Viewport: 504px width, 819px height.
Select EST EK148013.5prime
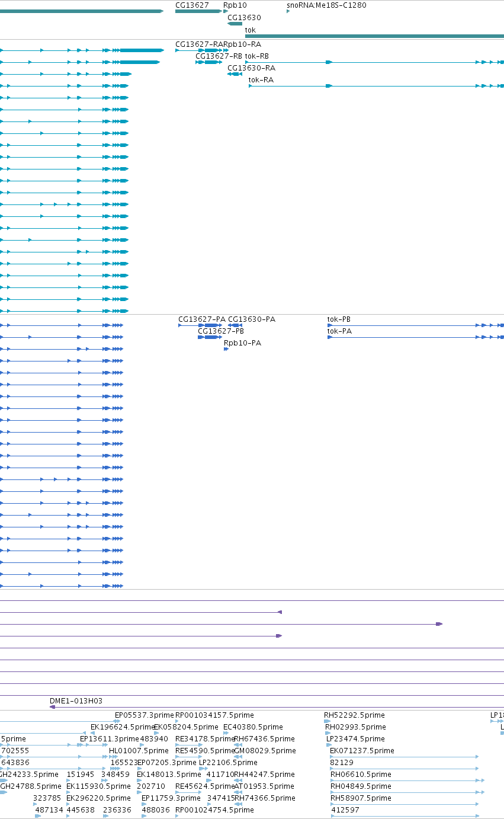(x=169, y=774)
